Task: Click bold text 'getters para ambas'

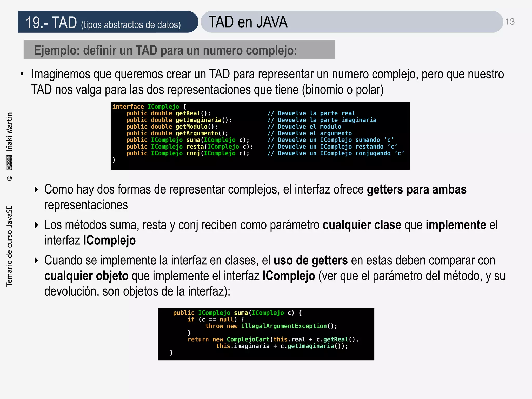Action: [x=416, y=189]
